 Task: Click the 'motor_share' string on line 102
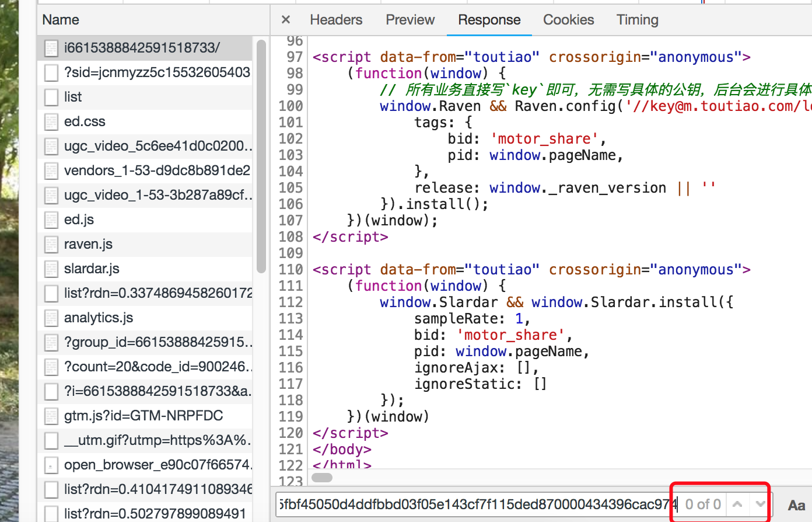click(544, 139)
